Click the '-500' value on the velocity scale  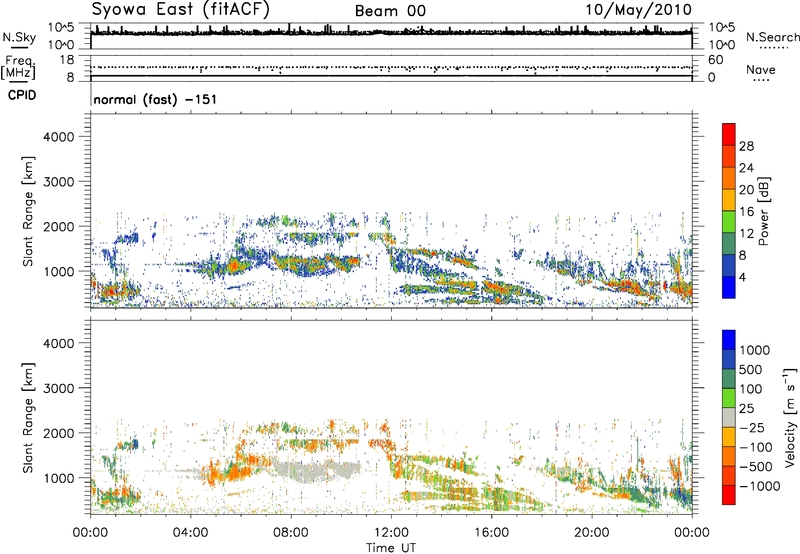pyautogui.click(x=756, y=467)
